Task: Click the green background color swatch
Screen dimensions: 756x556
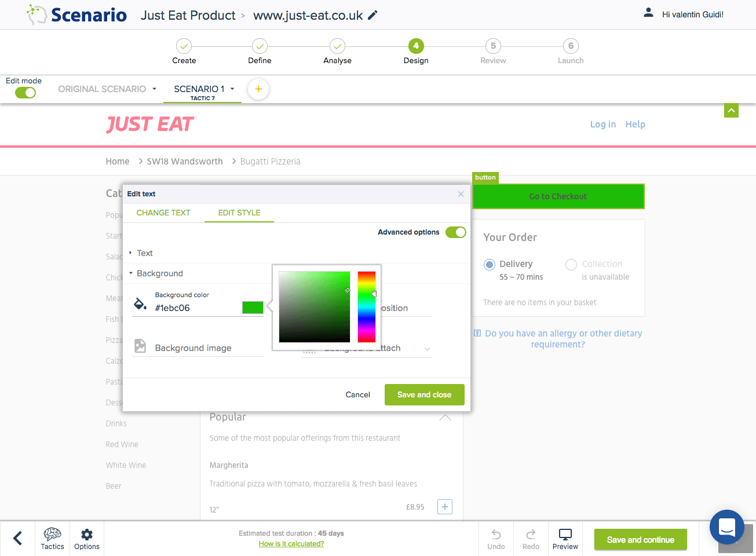Action: tap(253, 308)
